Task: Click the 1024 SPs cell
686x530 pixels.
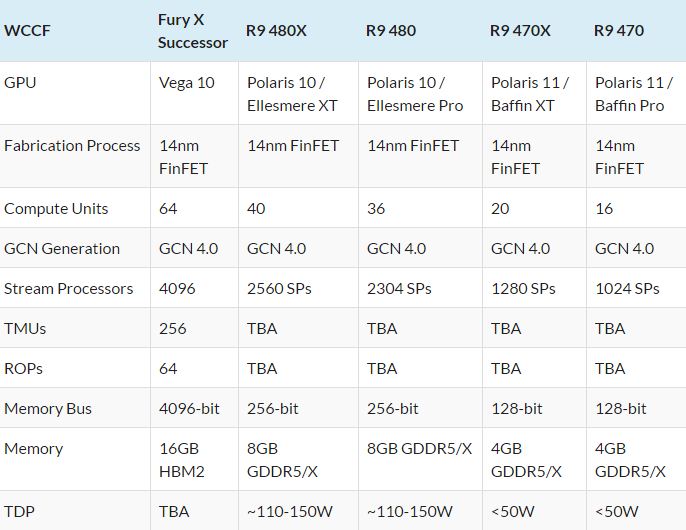Action: pyautogui.click(x=627, y=289)
